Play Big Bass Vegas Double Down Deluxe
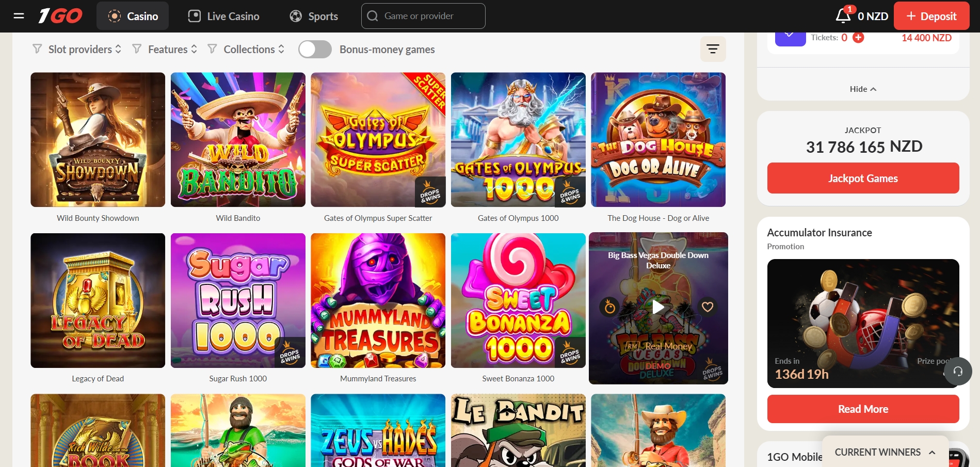Viewport: 980px width, 467px height. point(658,307)
